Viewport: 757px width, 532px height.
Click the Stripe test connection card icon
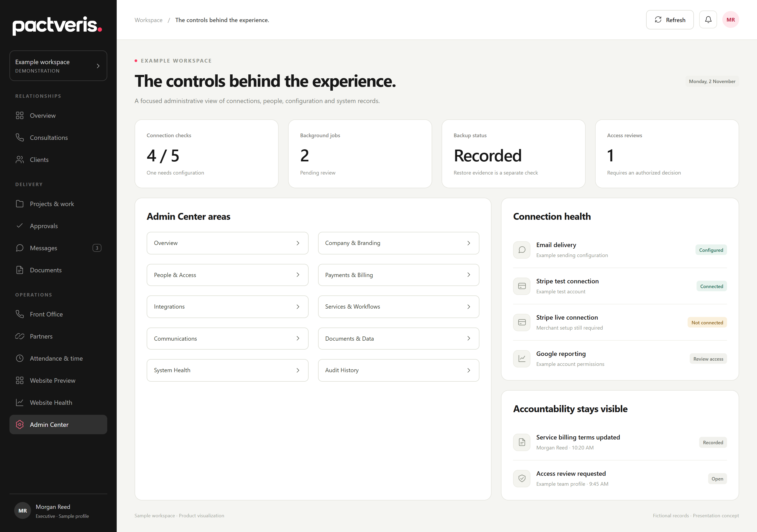click(x=521, y=286)
